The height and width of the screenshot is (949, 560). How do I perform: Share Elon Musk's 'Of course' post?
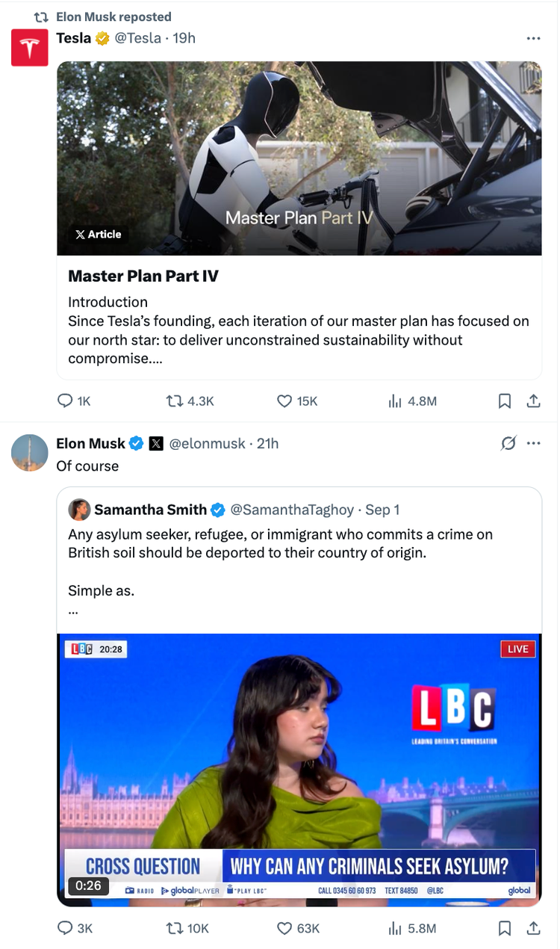[533, 928]
